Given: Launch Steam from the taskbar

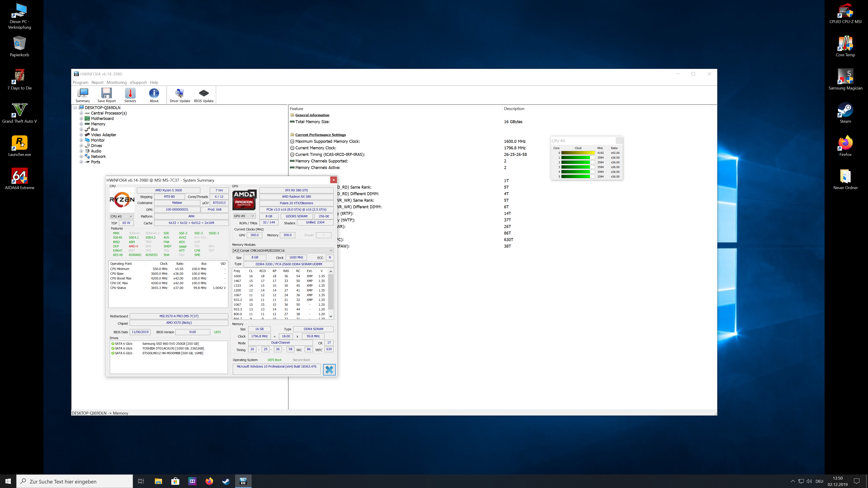Looking at the screenshot, I should 226,481.
